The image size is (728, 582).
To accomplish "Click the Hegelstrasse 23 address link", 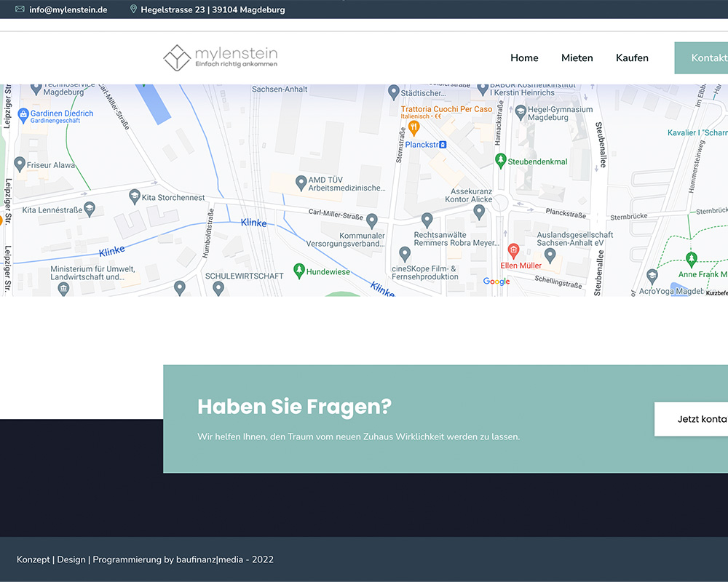I will pyautogui.click(x=213, y=9).
